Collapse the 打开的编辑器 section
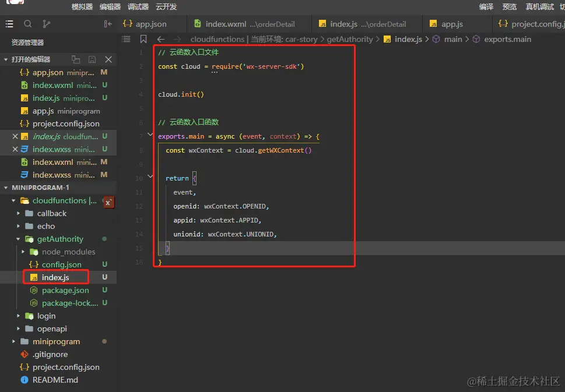This screenshot has width=565, height=392. [x=6, y=59]
